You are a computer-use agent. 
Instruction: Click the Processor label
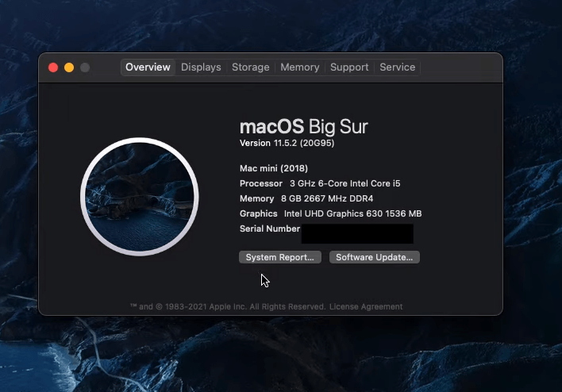pos(261,183)
